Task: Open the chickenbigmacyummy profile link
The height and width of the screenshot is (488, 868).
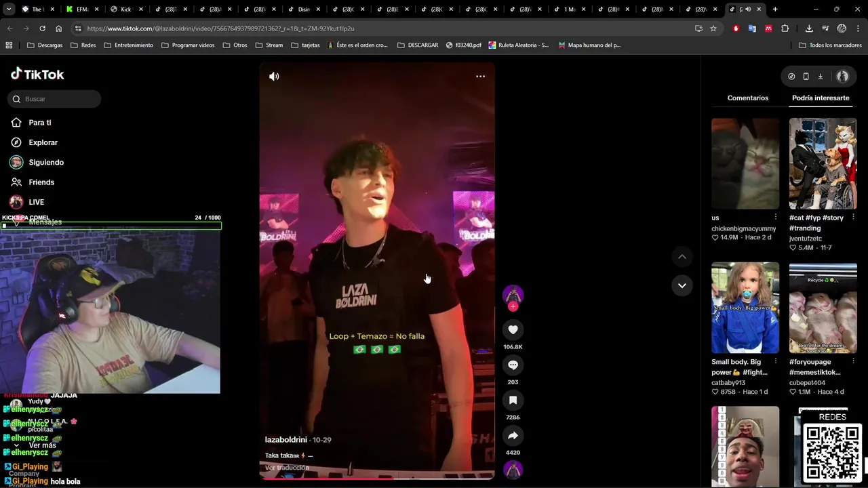Action: (x=743, y=228)
